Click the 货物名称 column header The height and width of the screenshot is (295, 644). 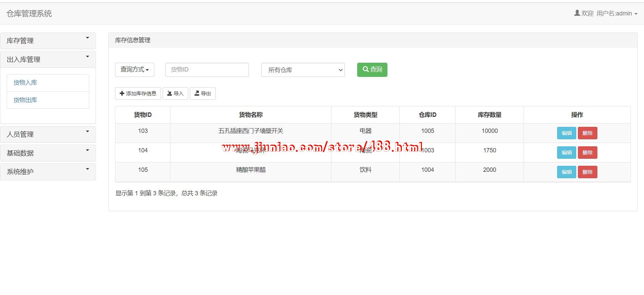point(251,115)
